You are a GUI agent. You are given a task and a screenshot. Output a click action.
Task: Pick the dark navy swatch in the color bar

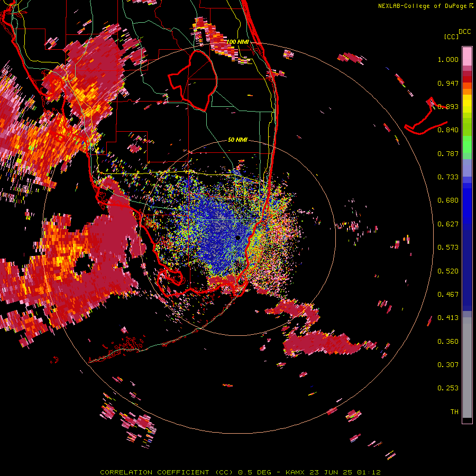coord(467,270)
